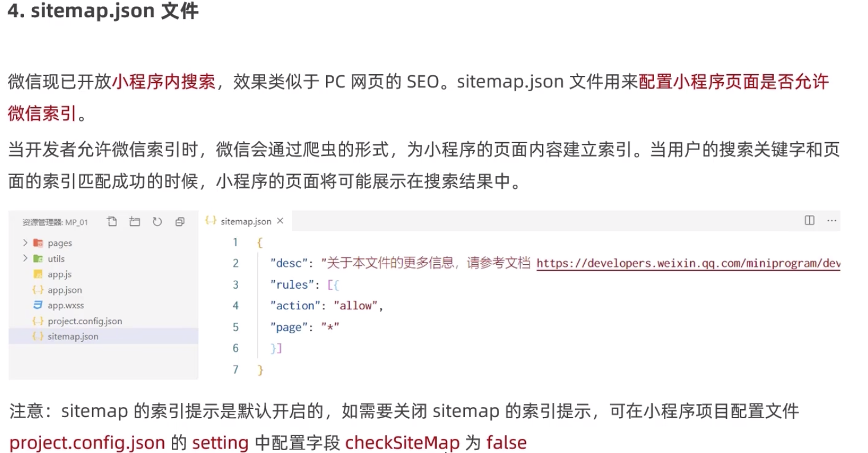Expand the utils folder chevron
Viewport: 868px width, 453px height.
(25, 258)
